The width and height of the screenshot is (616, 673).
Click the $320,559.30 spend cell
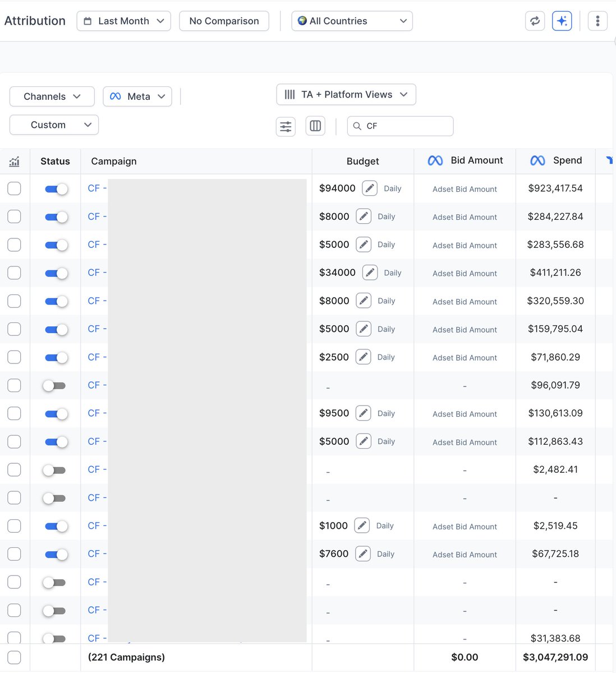click(555, 301)
